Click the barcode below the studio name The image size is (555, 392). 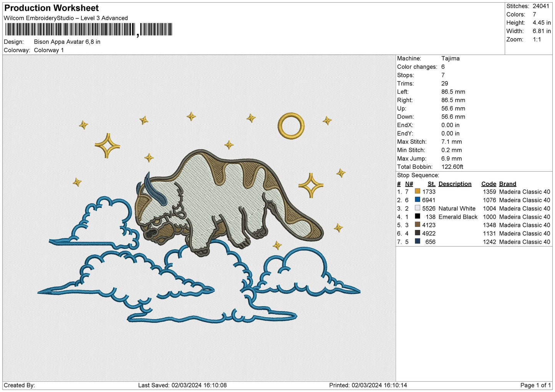(89, 30)
